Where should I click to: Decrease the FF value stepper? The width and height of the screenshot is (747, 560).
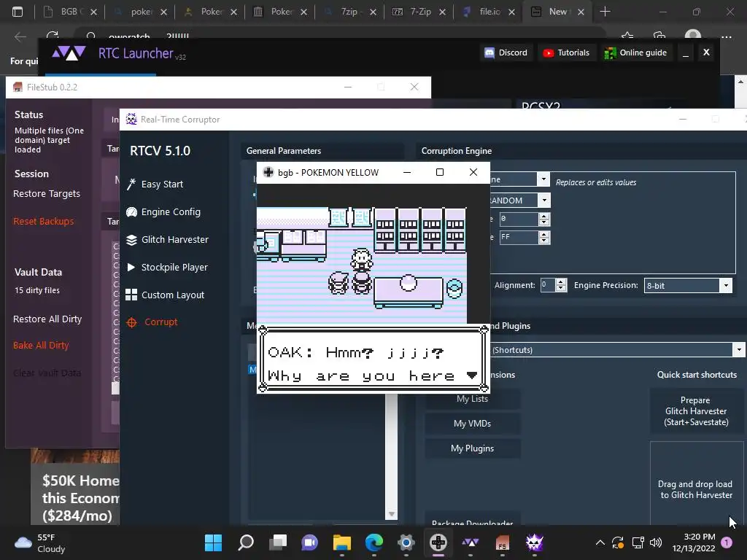click(x=544, y=241)
